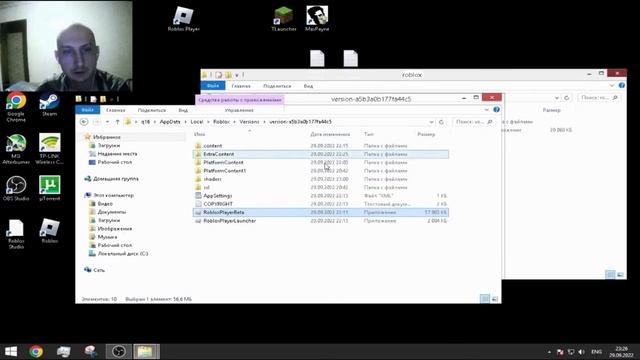Image resolution: width=640 pixels, height=360 pixels.
Task: Click New folder icon in version window quick toolbar
Action: (103, 99)
